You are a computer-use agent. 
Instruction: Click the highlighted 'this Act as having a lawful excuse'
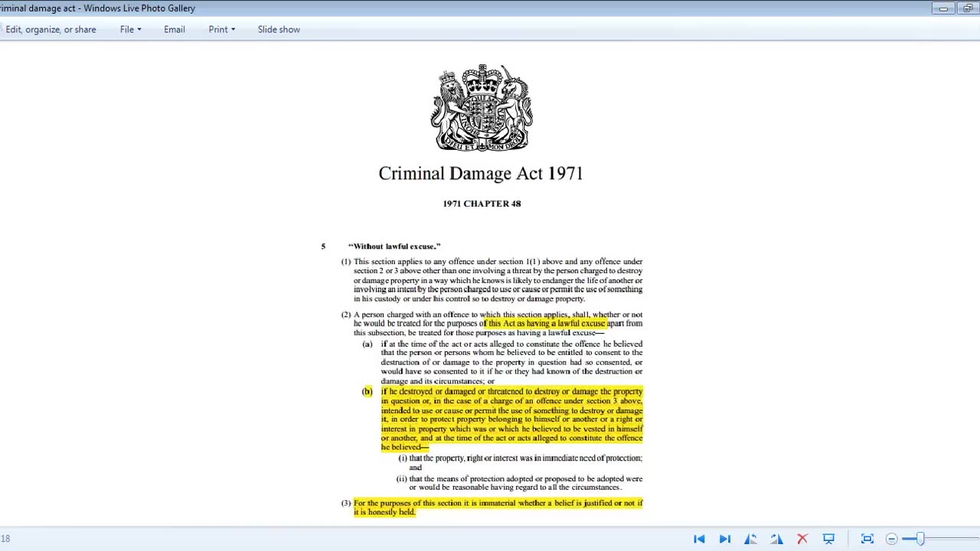(x=547, y=324)
